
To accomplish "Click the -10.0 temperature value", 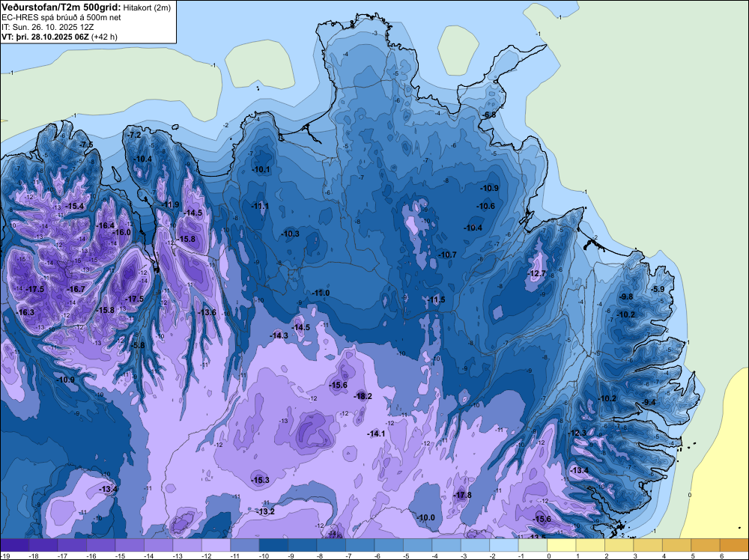I will pyautogui.click(x=425, y=517).
